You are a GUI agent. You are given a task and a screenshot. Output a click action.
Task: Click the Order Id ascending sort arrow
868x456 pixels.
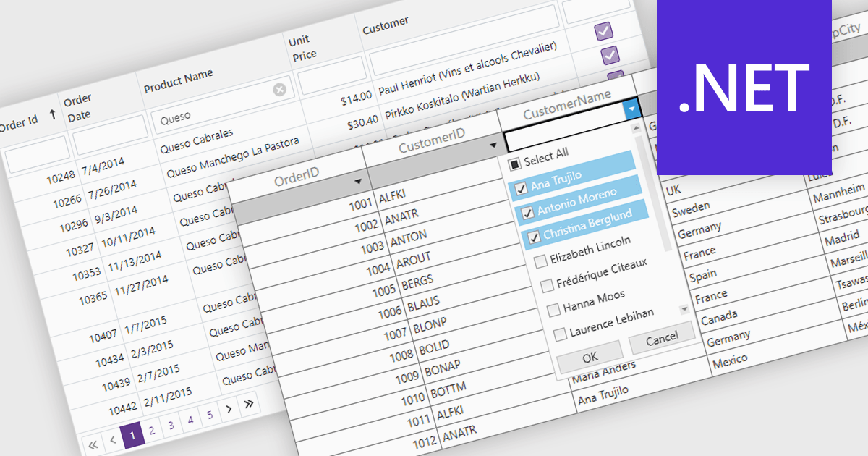click(x=52, y=114)
